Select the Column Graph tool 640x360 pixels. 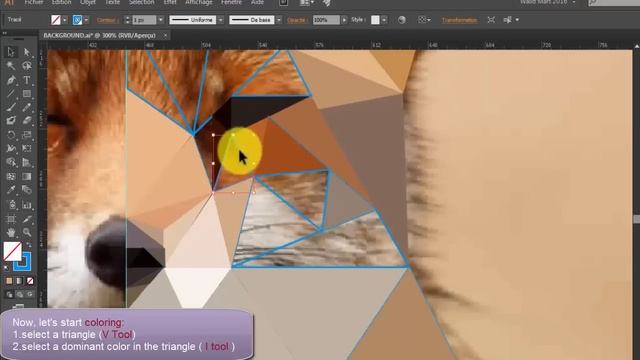coord(27,204)
